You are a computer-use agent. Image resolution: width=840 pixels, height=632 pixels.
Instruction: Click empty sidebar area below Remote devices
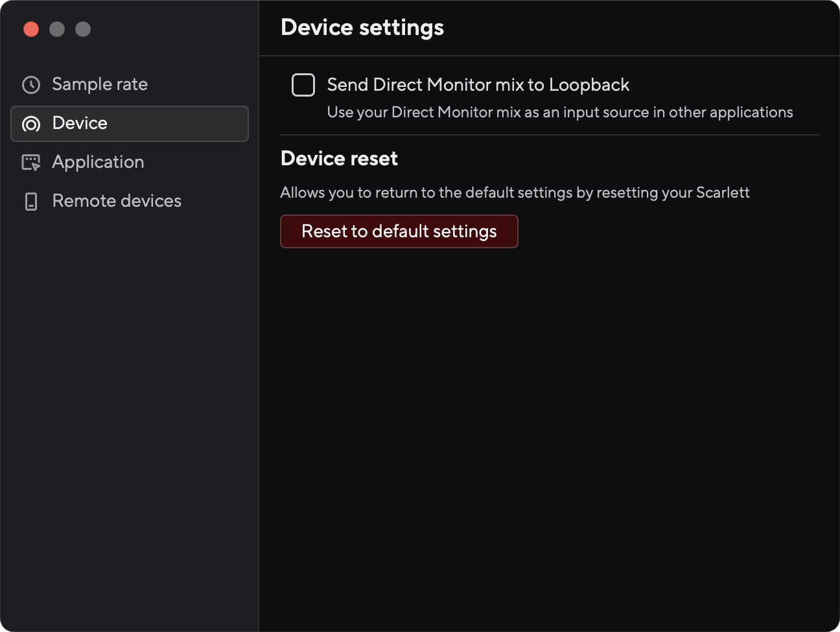point(130,389)
